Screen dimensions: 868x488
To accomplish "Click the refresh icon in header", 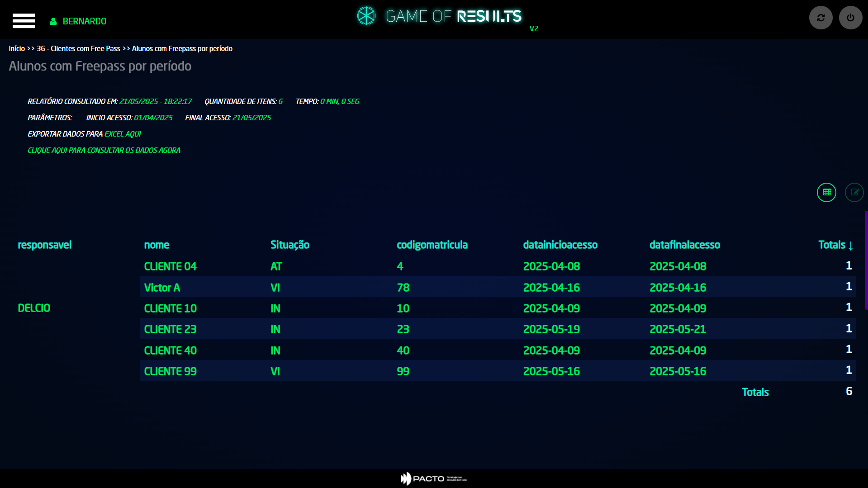I will point(821,18).
